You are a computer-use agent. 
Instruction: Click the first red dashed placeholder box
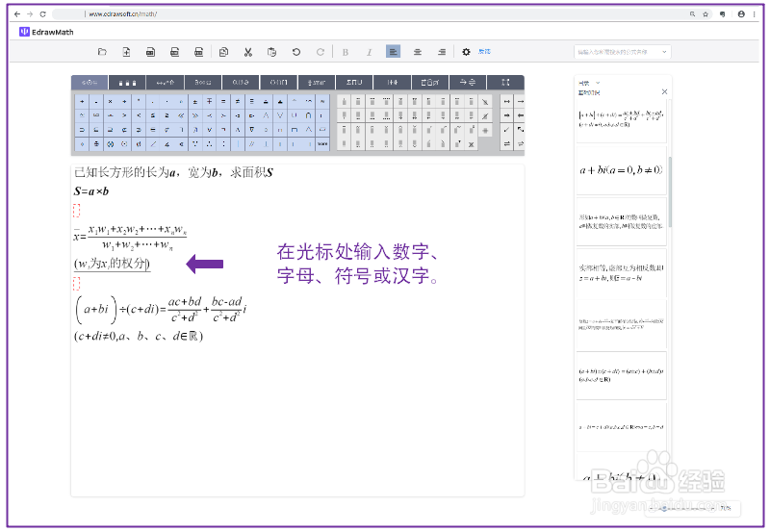[x=77, y=210]
